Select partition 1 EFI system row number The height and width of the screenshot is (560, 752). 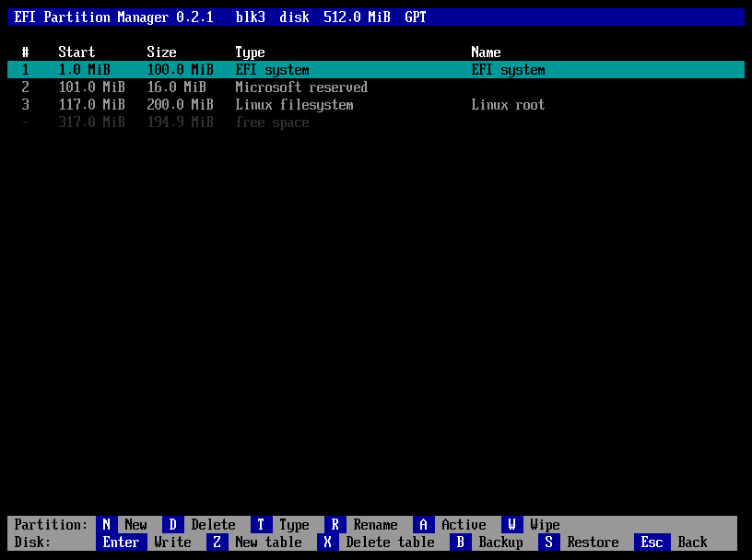click(26, 69)
